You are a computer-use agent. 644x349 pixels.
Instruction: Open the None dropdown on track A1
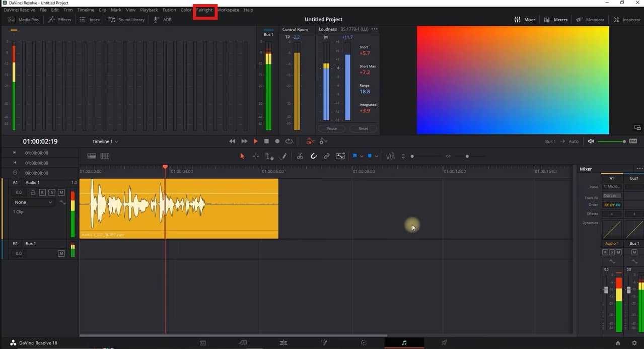(x=33, y=202)
